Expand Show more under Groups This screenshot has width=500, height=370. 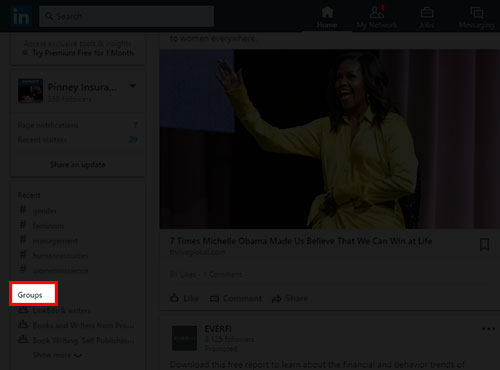(57, 355)
